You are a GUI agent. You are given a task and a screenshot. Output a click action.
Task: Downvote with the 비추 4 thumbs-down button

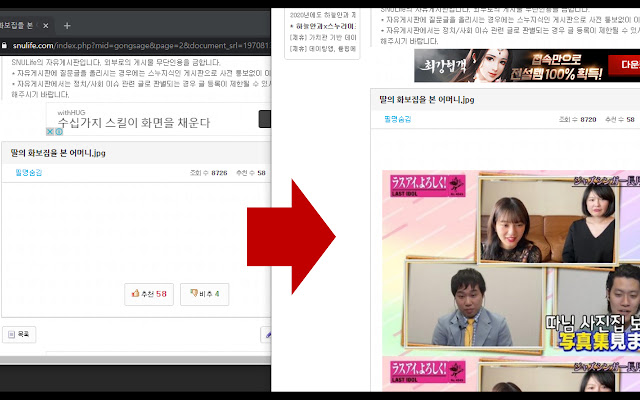coord(204,294)
